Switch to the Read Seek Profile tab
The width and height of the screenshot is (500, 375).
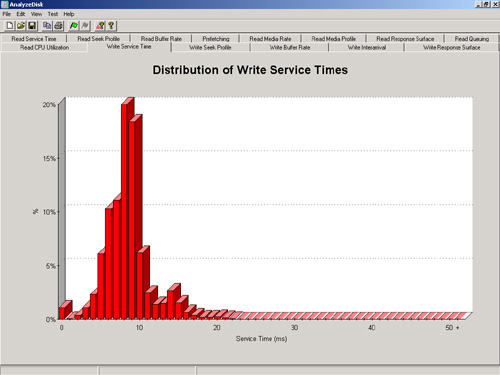(98, 39)
